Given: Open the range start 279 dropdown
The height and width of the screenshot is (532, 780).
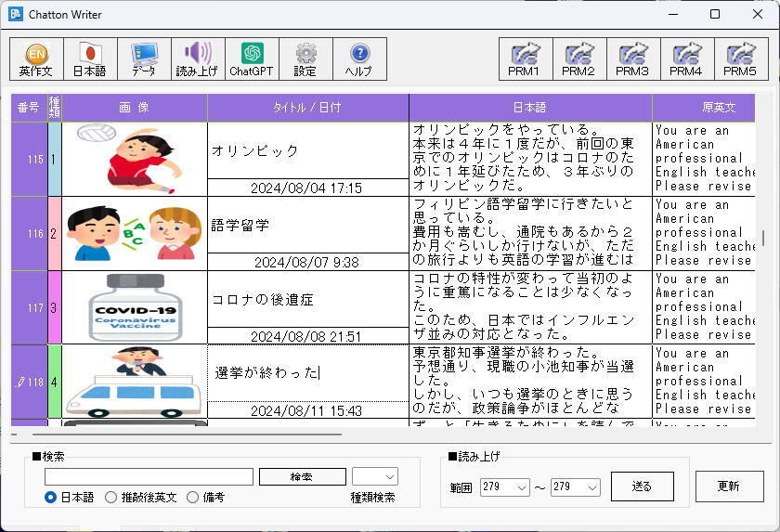Looking at the screenshot, I should [504, 487].
